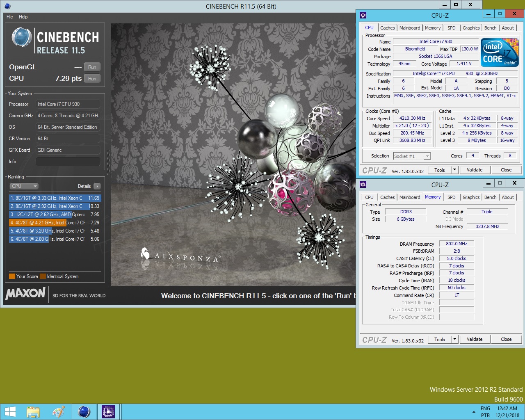Maximize the Cinebench window
Image resolution: width=525 pixels, height=420 pixels.
click(456, 5)
